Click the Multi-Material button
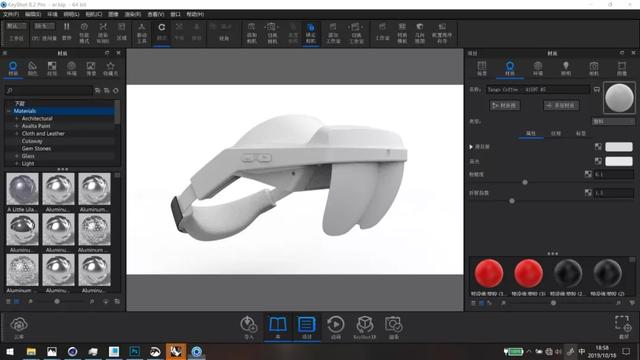The height and width of the screenshot is (360, 640). (561, 105)
